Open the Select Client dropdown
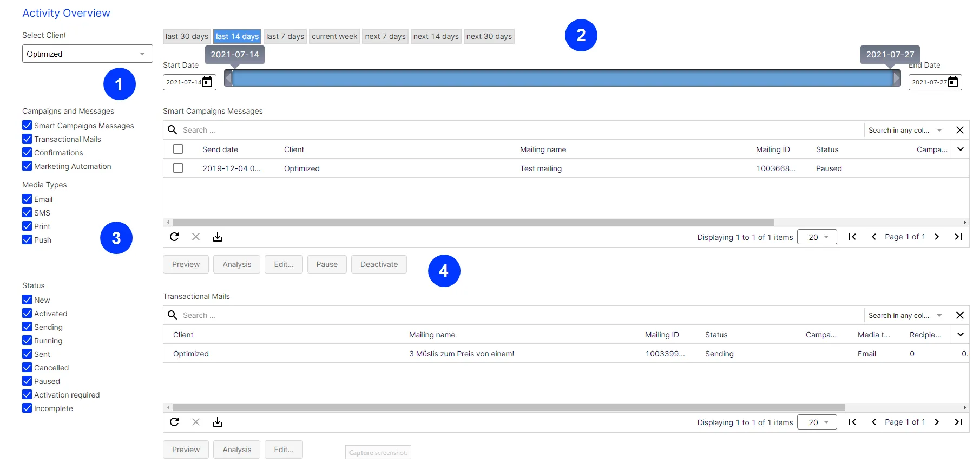980x462 pixels. (x=88, y=54)
